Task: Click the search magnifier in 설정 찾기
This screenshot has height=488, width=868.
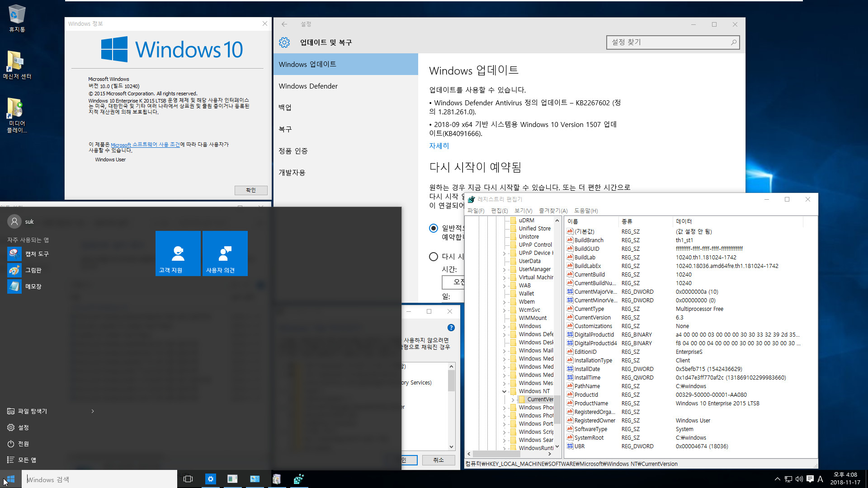Action: [x=733, y=42]
